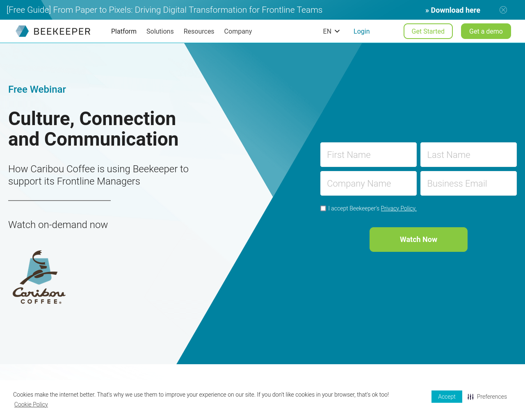
Task: Click 'Watch on-demand now' text
Action: pyautogui.click(x=58, y=225)
